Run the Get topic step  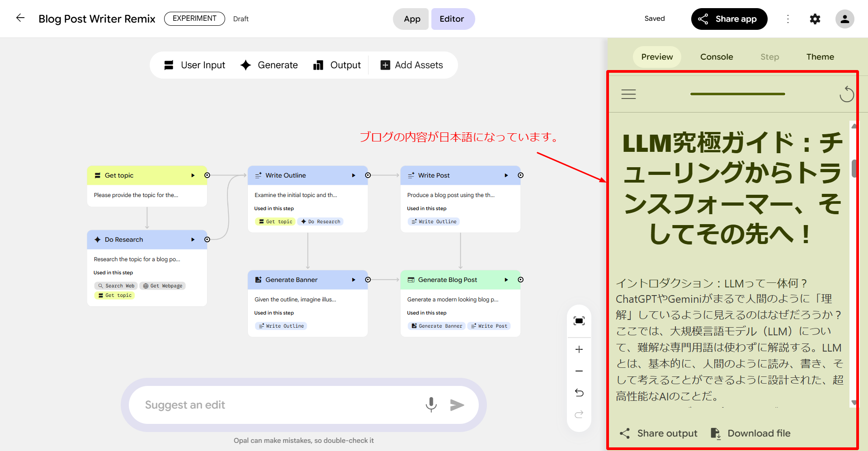click(x=193, y=175)
